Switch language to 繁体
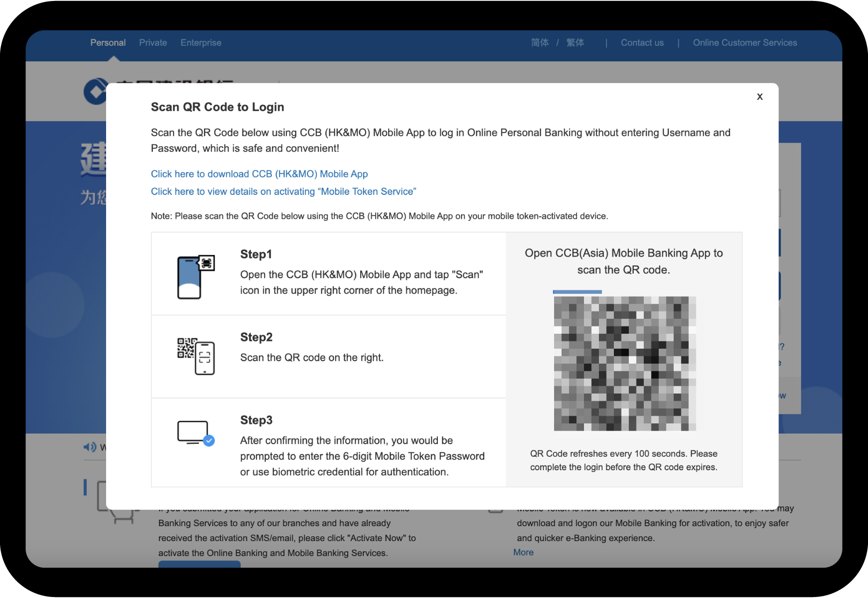The height and width of the screenshot is (598, 868). click(x=575, y=42)
